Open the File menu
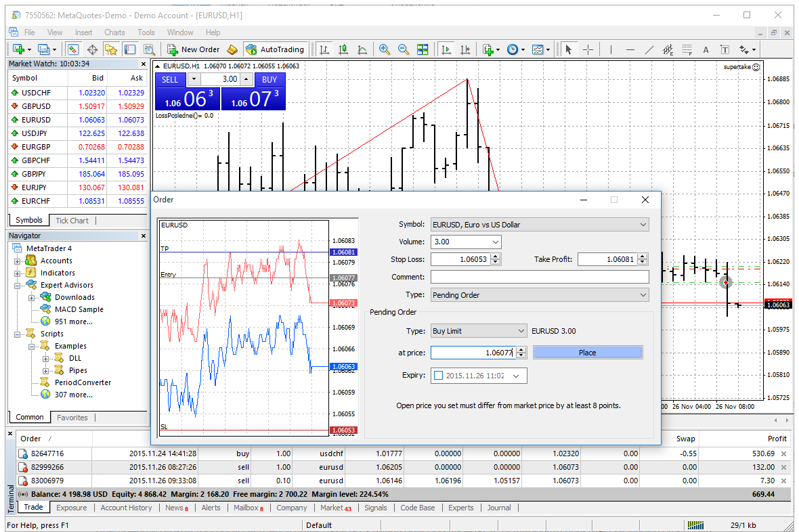 coord(30,32)
